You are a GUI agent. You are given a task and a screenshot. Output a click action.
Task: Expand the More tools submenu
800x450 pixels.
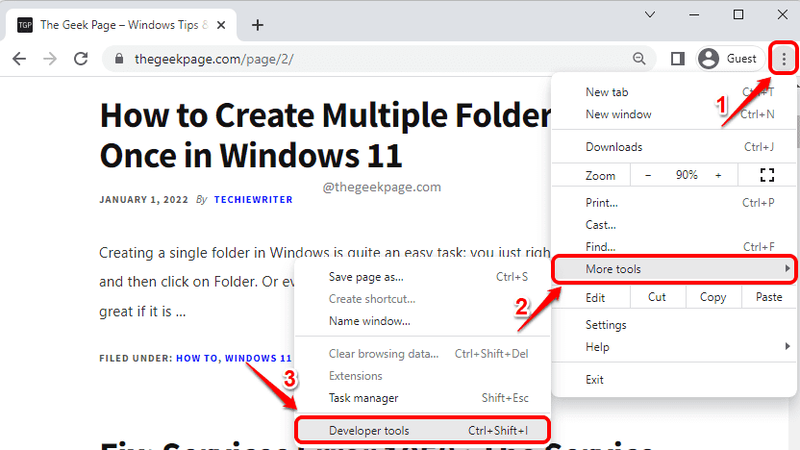tap(673, 269)
